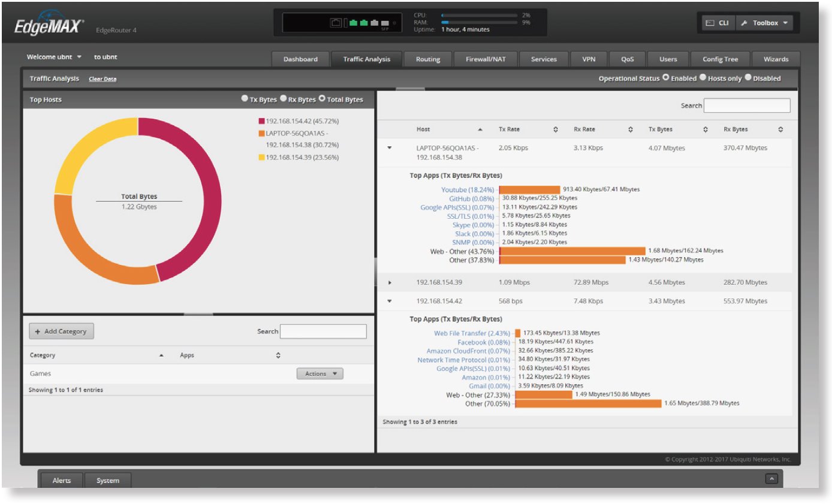Viewport: 832px width, 504px height.
Task: Sort by Host column arrow
Action: click(480, 129)
